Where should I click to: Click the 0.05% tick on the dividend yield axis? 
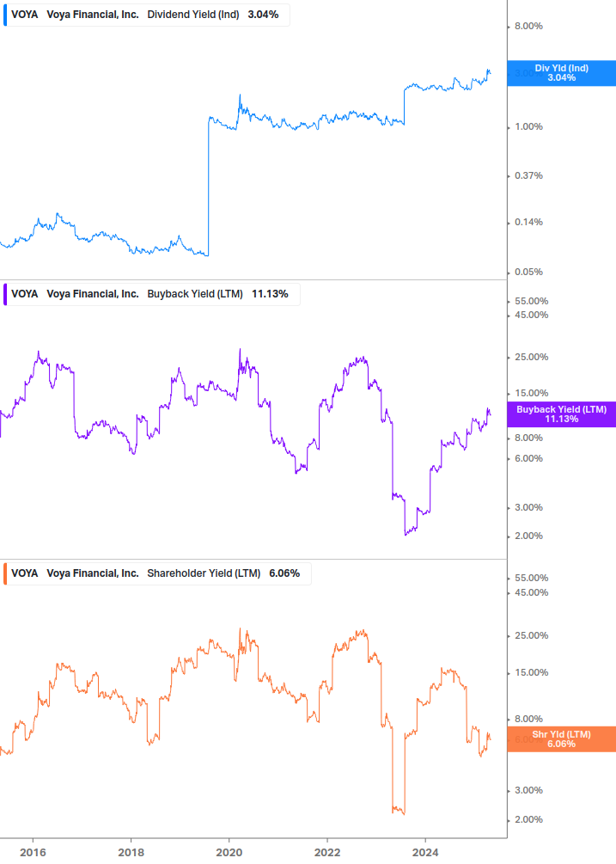coord(528,273)
